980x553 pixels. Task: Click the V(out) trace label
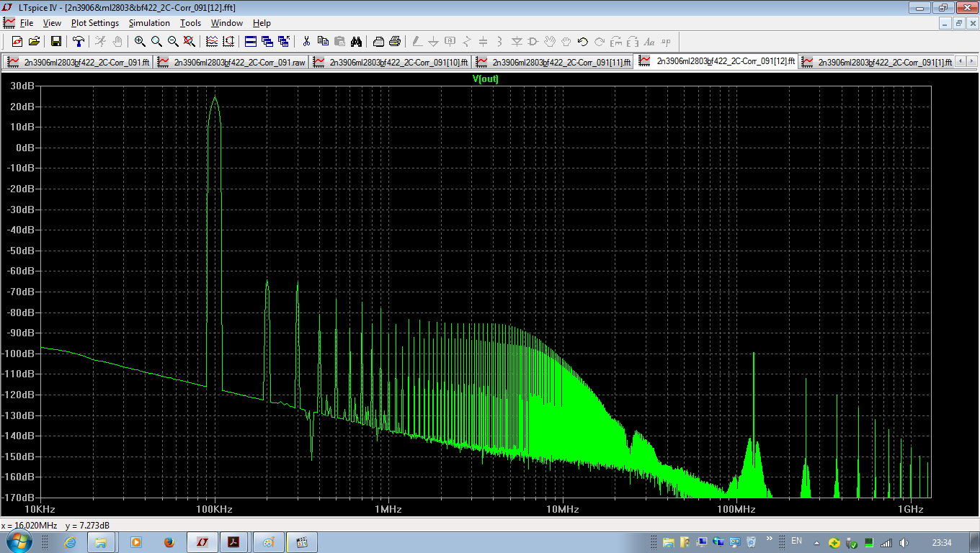[486, 79]
